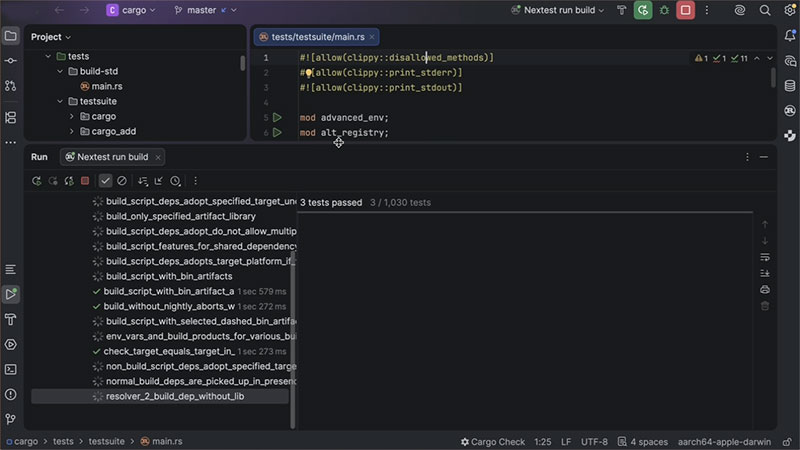This screenshot has height=450, width=800.
Task: Open the Commit tool window
Action: click(10, 61)
